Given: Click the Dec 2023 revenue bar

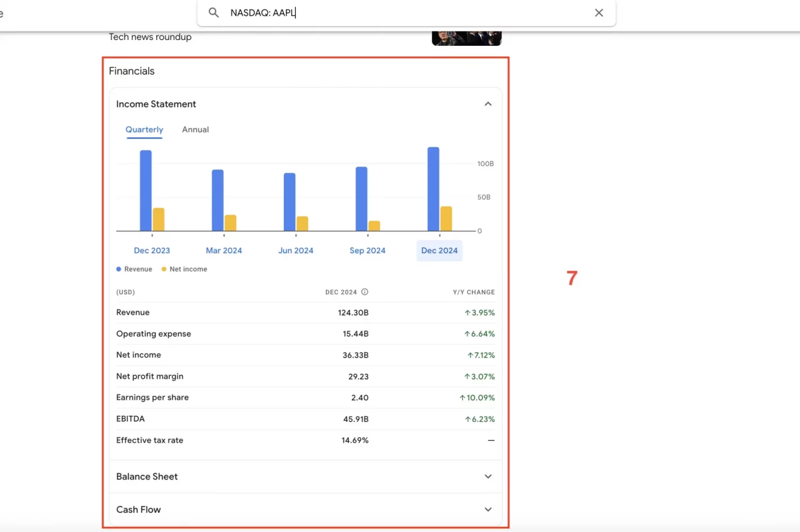Looking at the screenshot, I should (146, 190).
